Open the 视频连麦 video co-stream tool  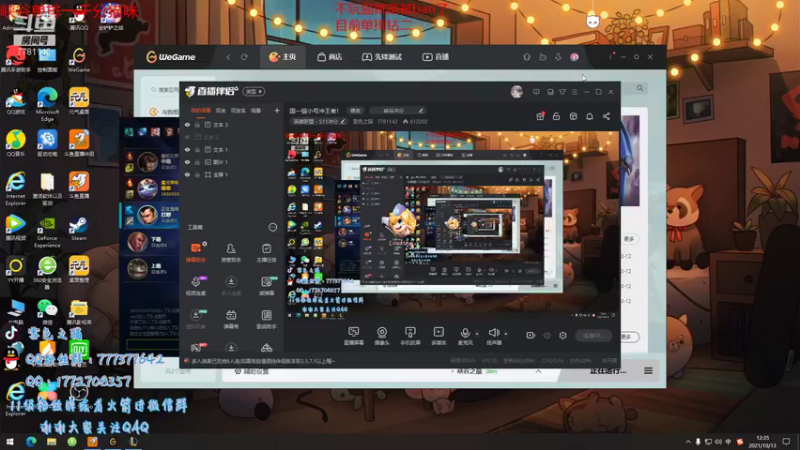(195, 286)
